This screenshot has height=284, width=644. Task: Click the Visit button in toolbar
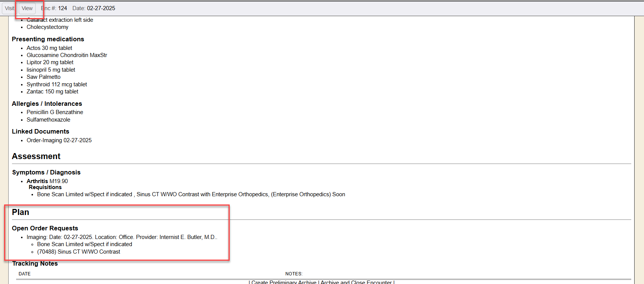tap(9, 8)
